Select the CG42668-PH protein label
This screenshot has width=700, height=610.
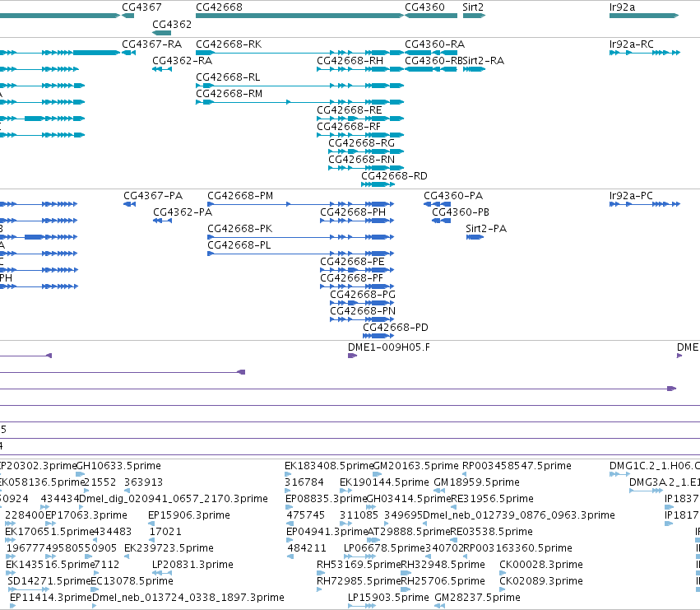click(x=353, y=212)
